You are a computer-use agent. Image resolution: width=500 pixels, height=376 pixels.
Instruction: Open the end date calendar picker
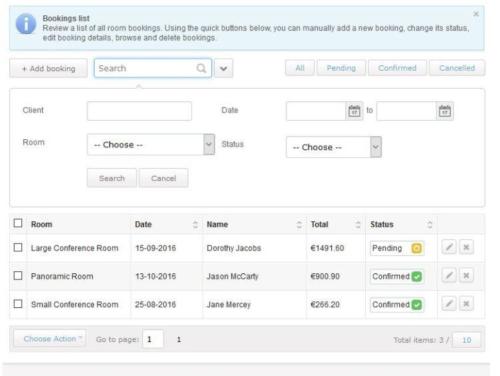click(445, 111)
